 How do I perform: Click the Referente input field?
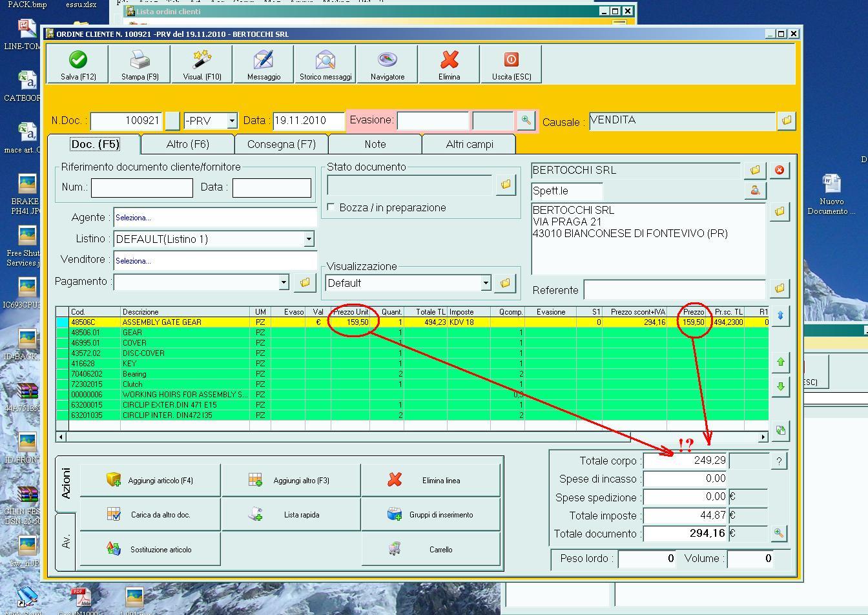(674, 289)
